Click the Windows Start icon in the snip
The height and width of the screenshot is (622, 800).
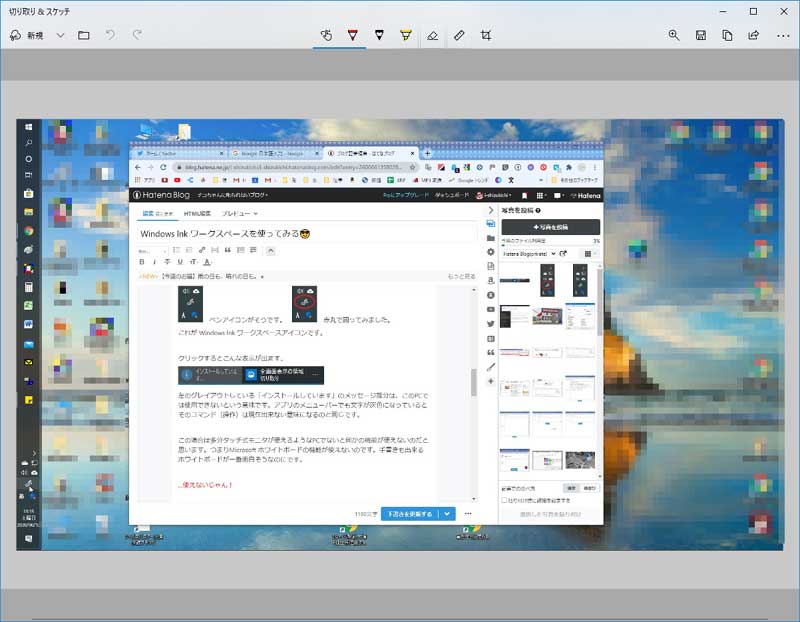29,127
